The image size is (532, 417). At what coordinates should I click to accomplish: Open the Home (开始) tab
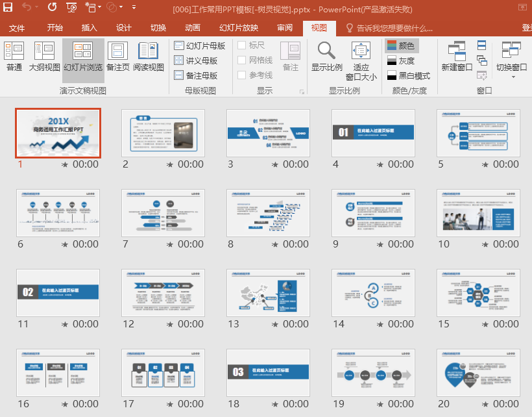tap(54, 28)
